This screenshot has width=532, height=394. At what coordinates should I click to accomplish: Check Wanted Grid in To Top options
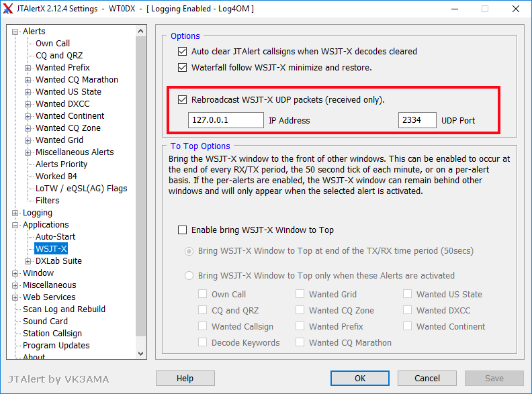tap(300, 293)
